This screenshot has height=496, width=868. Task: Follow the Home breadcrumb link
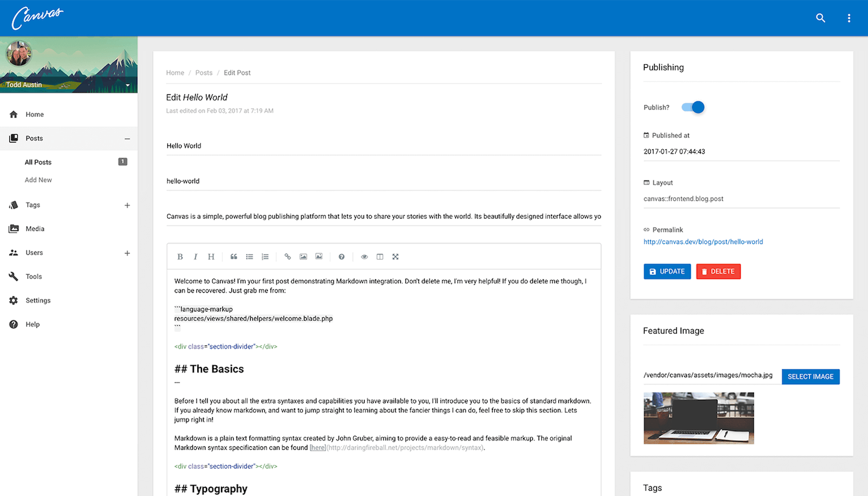point(175,73)
